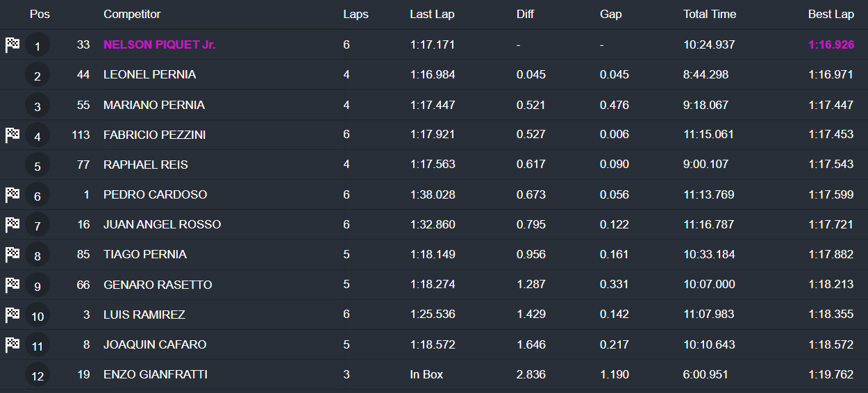
Task: Select the position 2 circle badge
Action: [x=37, y=76]
